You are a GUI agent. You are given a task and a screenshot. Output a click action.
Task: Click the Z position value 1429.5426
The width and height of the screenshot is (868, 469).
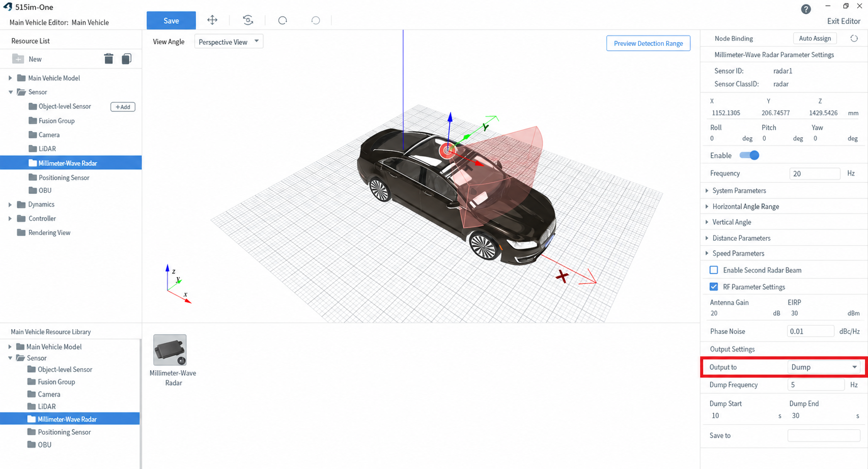[x=823, y=113]
